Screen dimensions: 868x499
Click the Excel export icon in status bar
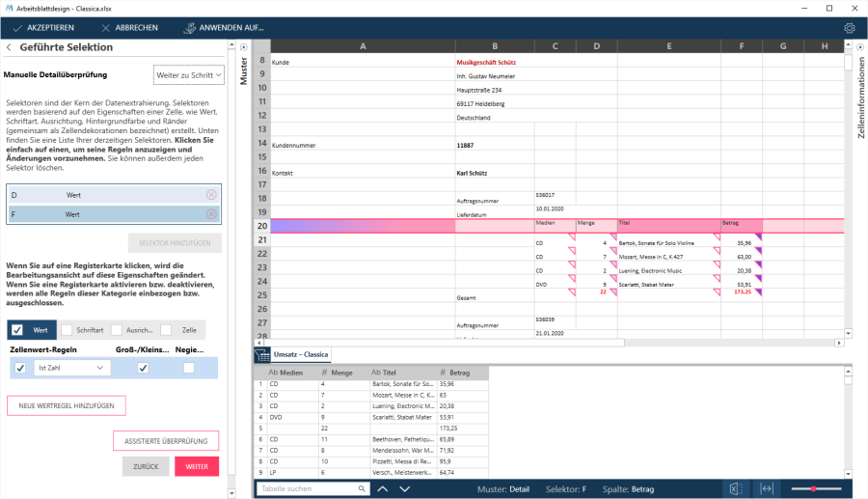735,489
